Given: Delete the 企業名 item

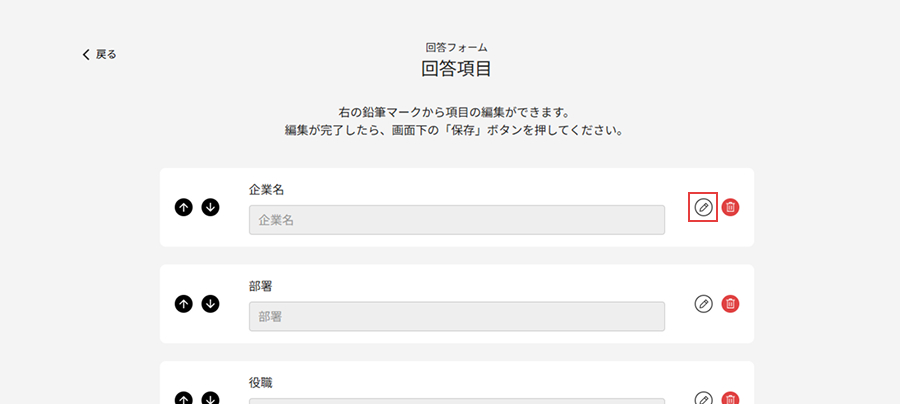Looking at the screenshot, I should click(x=731, y=207).
